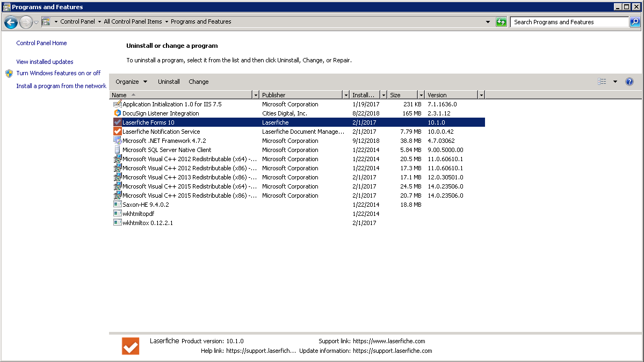Click the Saxon-HE 9.4.0.2 program icon
644x362 pixels.
click(118, 205)
